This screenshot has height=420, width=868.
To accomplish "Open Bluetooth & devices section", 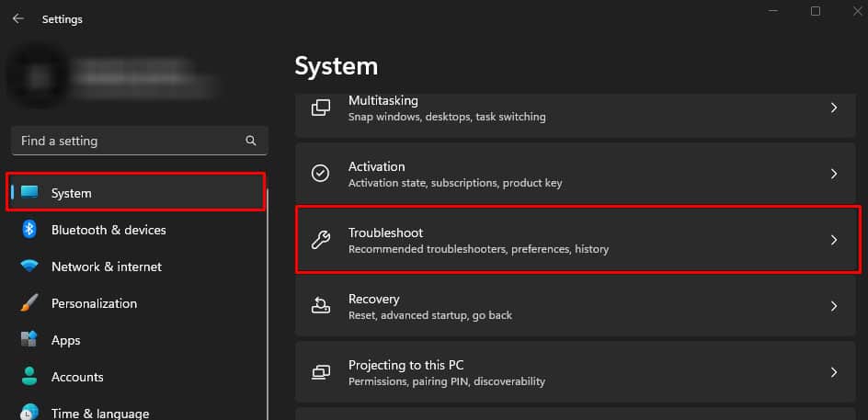I will [x=136, y=229].
